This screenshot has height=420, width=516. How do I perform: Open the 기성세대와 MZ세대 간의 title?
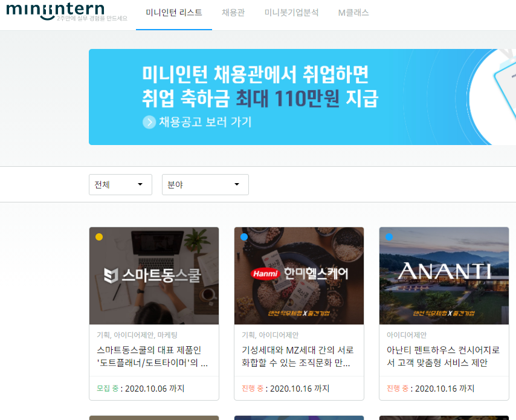(297, 357)
